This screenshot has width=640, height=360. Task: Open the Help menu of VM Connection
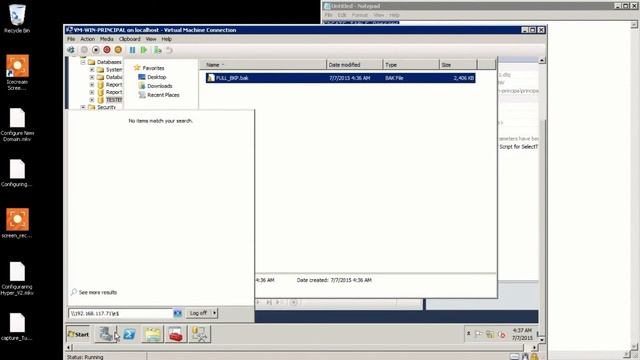click(x=167, y=39)
